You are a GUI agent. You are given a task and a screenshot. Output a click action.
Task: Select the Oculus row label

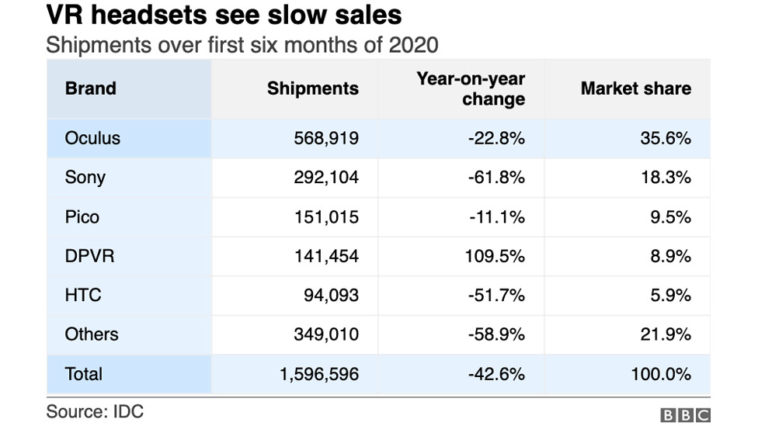tap(92, 139)
